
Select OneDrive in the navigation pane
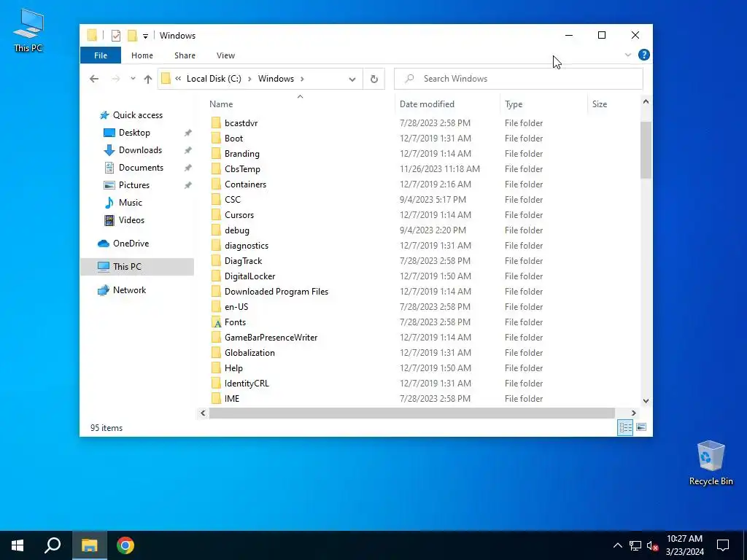[131, 244]
